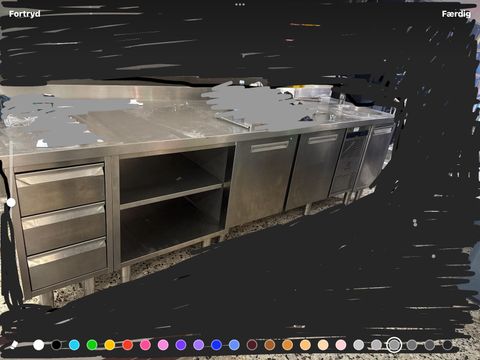Choose the black color swatch

point(56,345)
